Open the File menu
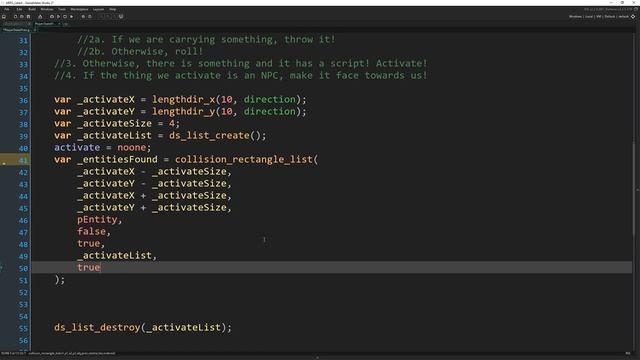The height and width of the screenshot is (360, 640). click(x=7, y=9)
